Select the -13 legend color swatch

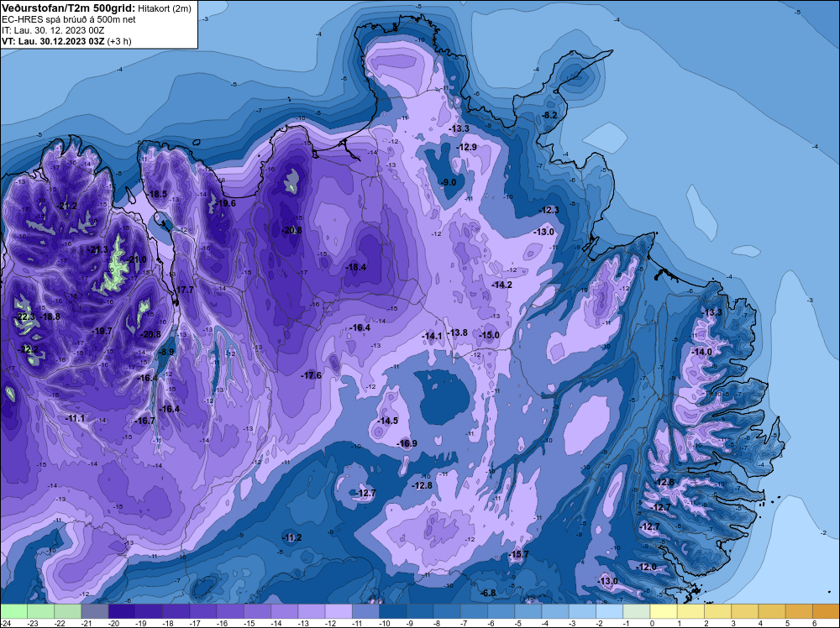coord(312,611)
